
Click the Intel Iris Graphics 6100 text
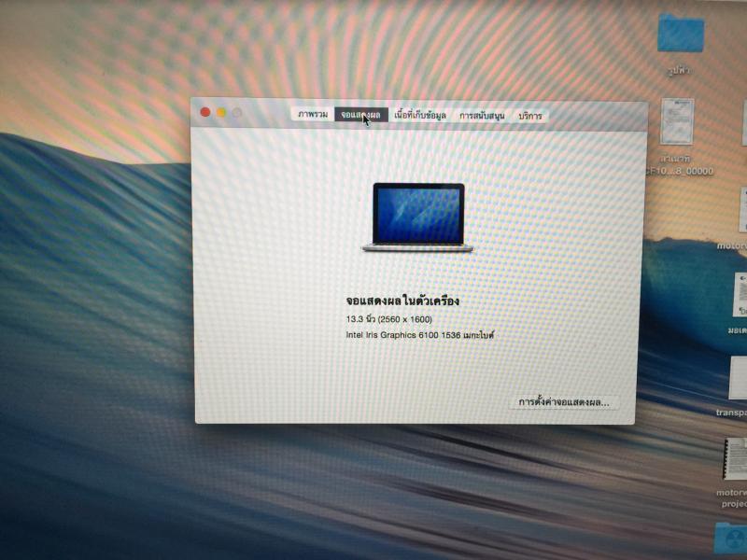coord(419,334)
